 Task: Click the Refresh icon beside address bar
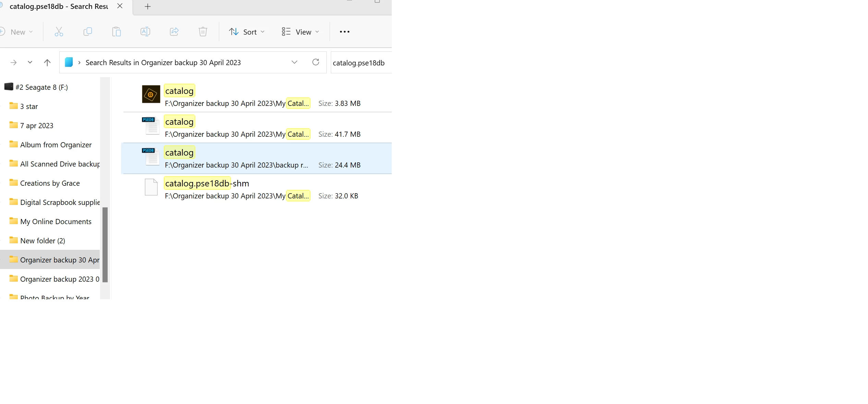click(x=316, y=62)
